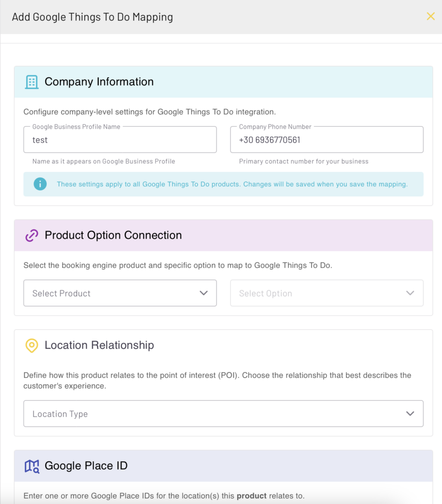The image size is (442, 504).
Task: Click the Google Business Profile Name field
Action: [120, 140]
